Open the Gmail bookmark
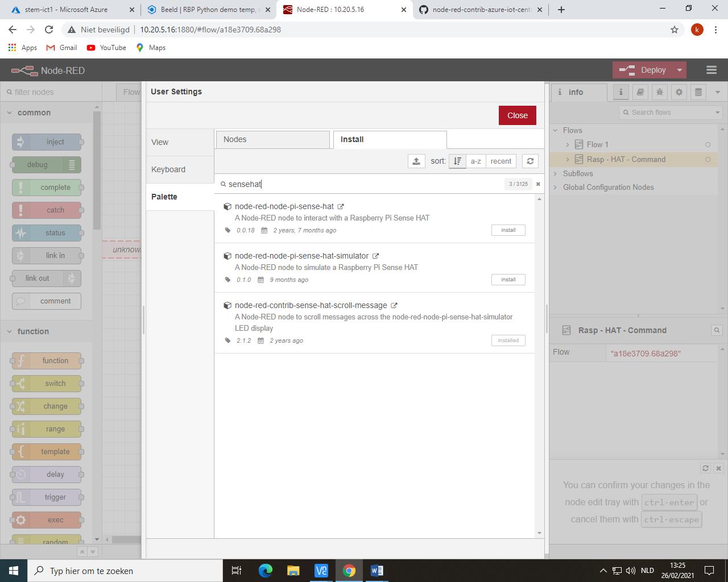The height and width of the screenshot is (582, 728). tap(62, 48)
